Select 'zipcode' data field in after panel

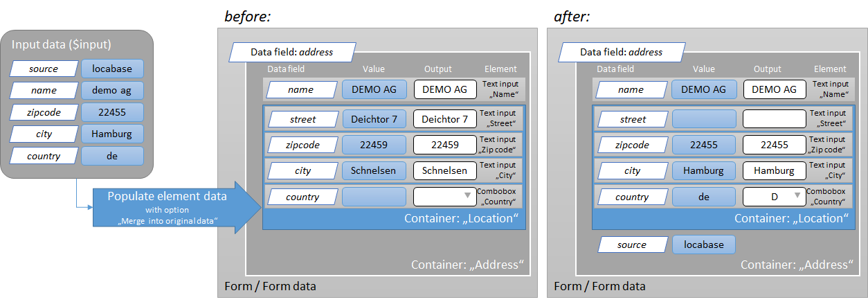(632, 145)
